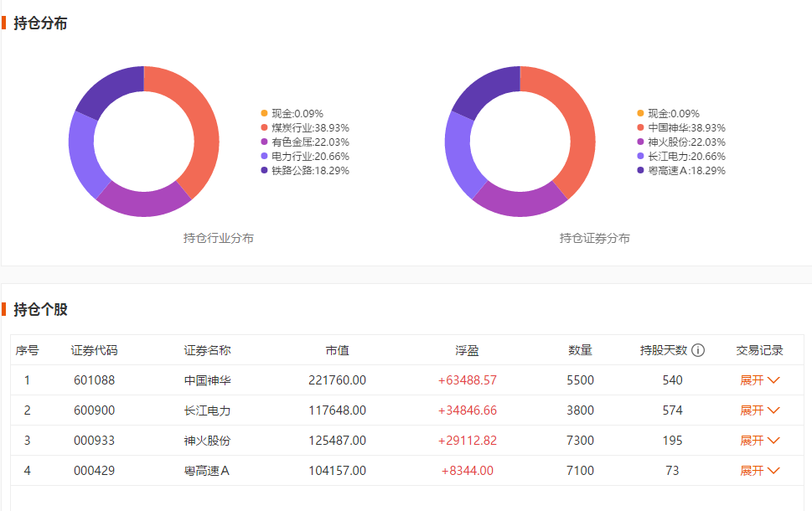Toggle 粤高速A:18.29% legend entry

pyautogui.click(x=681, y=170)
